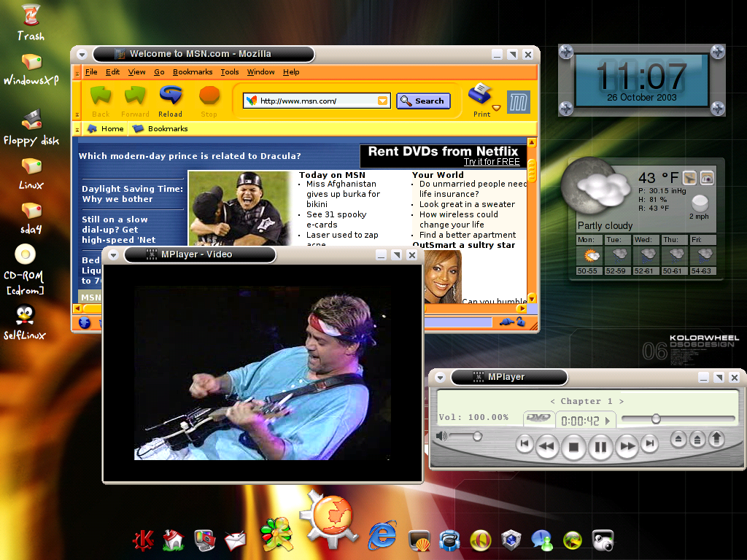Open the KDE K menu in dock

click(143, 540)
